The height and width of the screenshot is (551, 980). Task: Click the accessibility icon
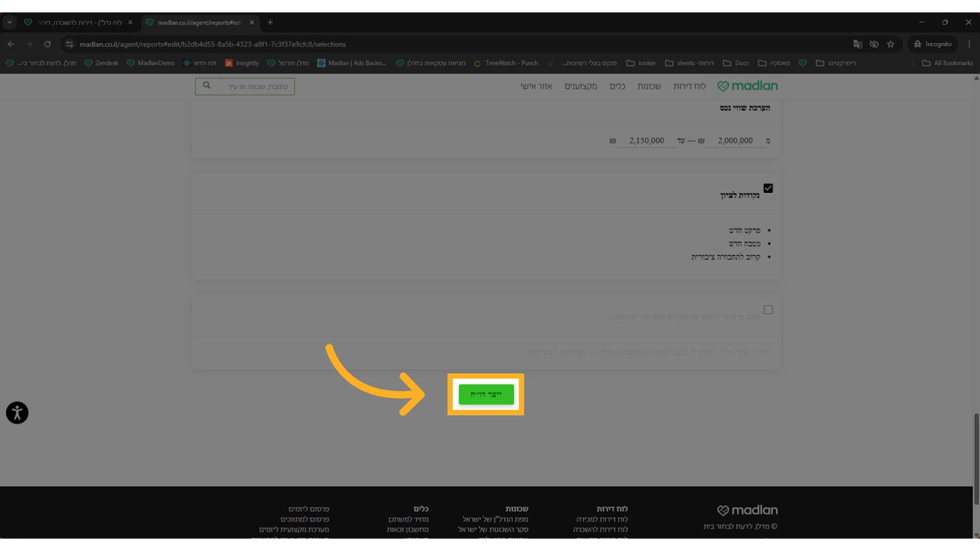coord(17,413)
